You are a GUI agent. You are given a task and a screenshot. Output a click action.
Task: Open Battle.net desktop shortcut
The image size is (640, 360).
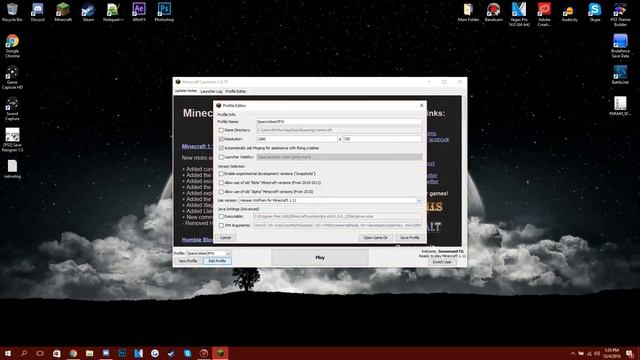click(x=620, y=75)
